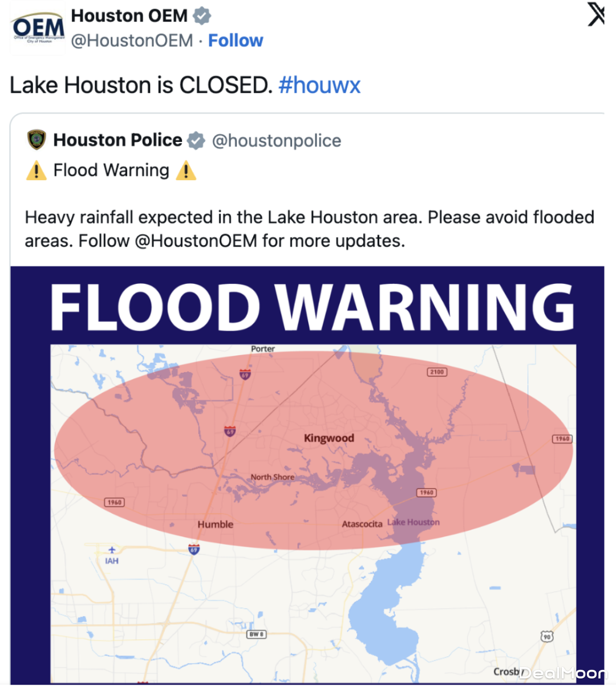616x687 pixels.
Task: Open the FLOOD WARNING banner image
Action: click(312, 308)
